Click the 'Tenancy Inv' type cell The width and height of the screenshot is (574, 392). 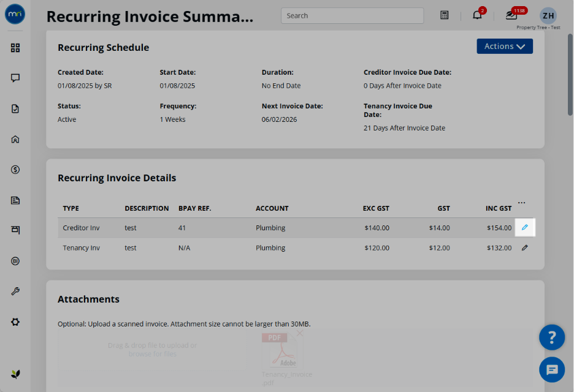pyautogui.click(x=82, y=248)
